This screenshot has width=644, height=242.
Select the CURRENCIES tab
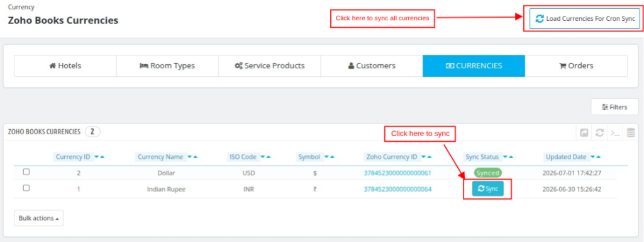tap(474, 66)
